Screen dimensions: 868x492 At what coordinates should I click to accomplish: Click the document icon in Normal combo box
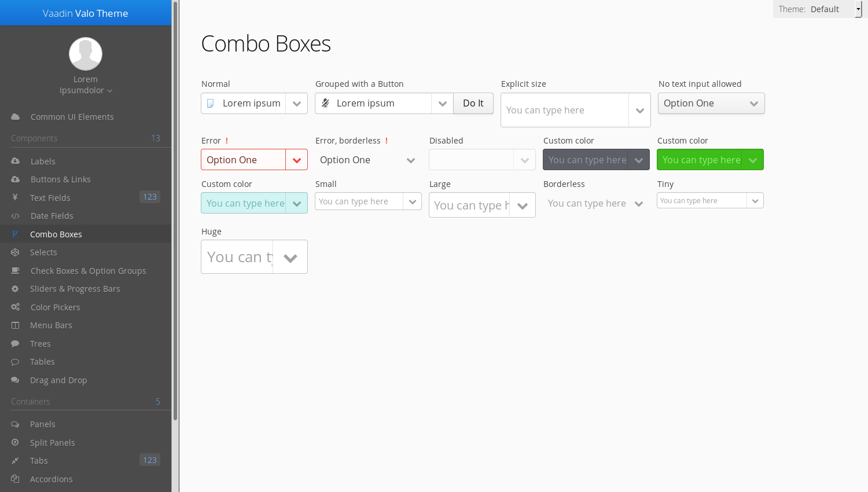(x=211, y=103)
